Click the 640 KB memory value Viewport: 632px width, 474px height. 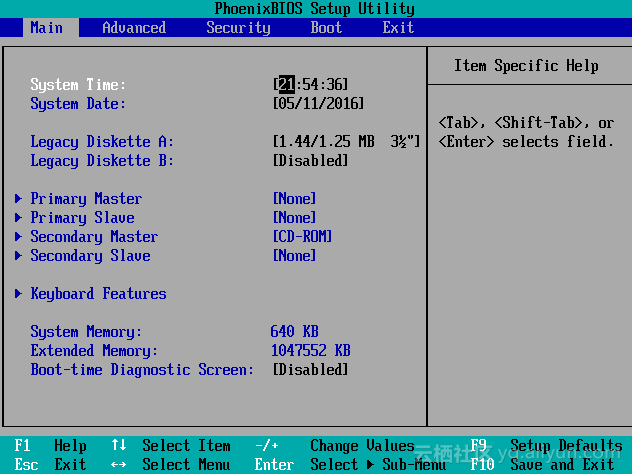tap(295, 331)
